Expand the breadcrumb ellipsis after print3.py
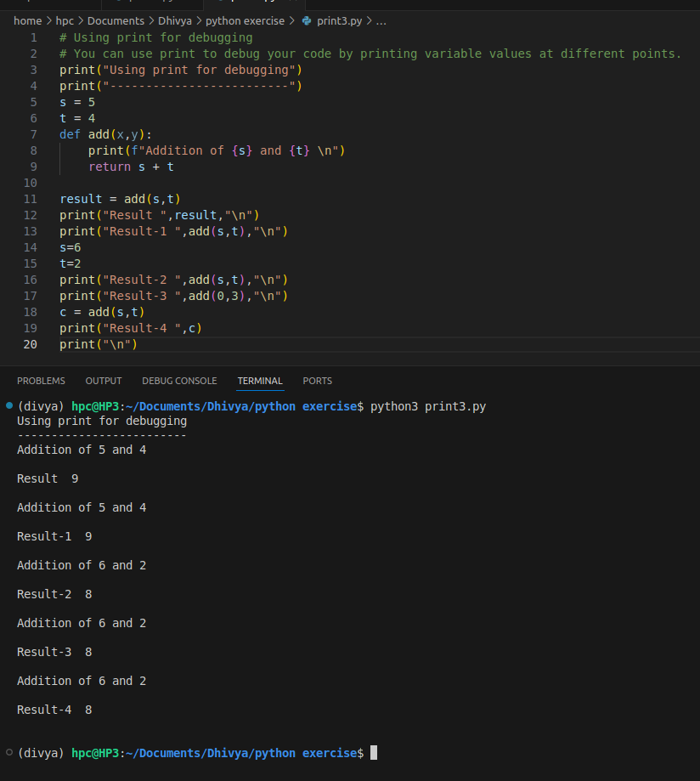Image resolution: width=700 pixels, height=781 pixels. [381, 20]
